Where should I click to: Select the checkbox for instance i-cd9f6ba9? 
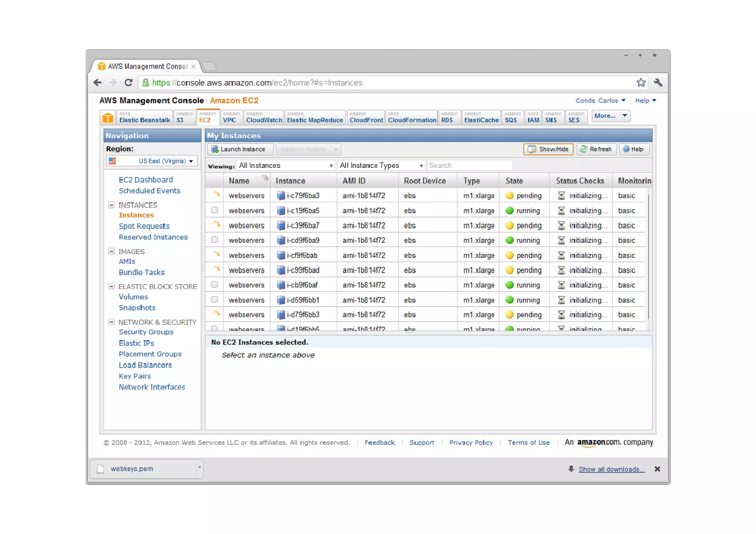click(x=214, y=240)
